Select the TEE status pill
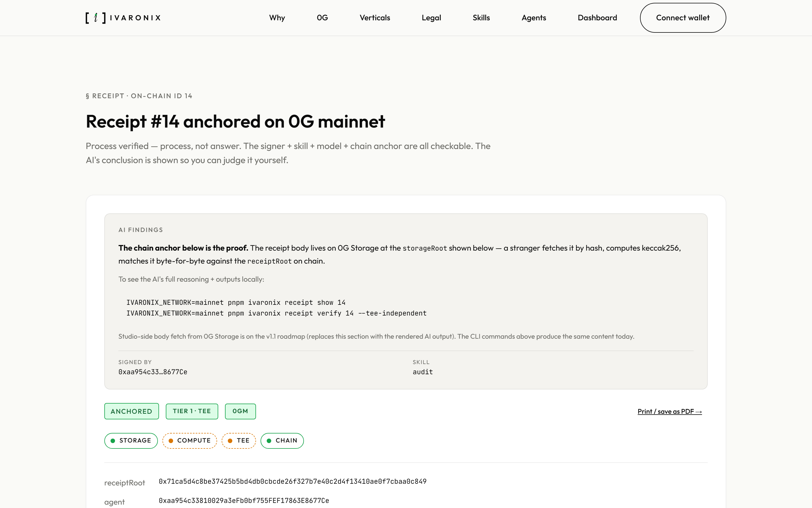 click(239, 441)
